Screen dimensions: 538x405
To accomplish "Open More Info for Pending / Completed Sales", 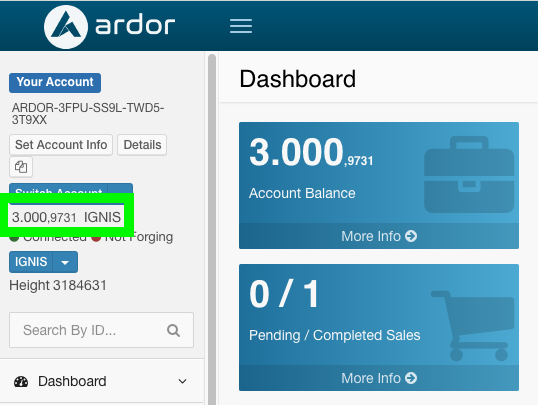I will [379, 378].
